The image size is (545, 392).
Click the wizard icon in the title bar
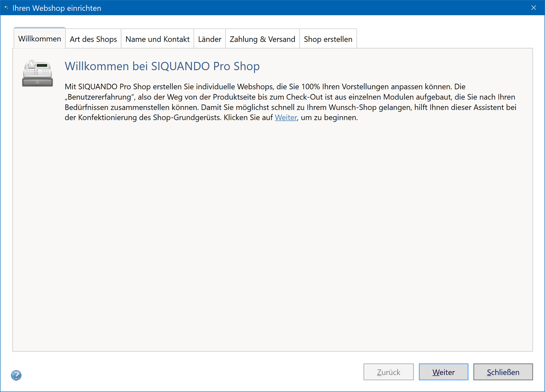click(6, 8)
